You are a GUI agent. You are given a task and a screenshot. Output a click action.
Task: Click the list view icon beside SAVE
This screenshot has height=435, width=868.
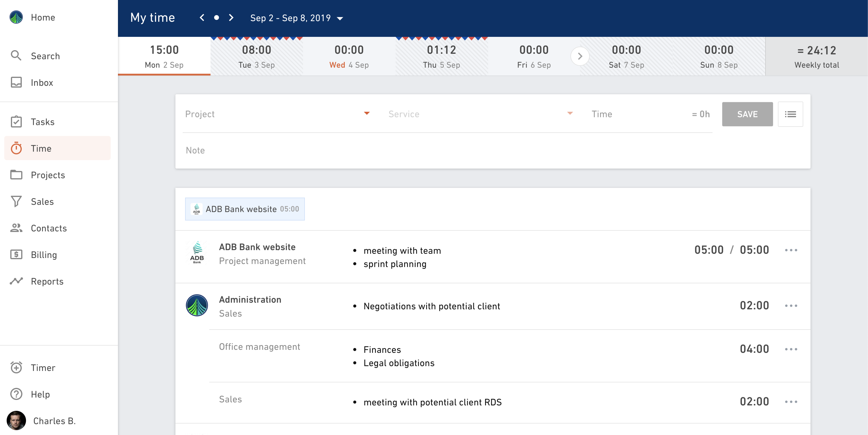pos(790,114)
